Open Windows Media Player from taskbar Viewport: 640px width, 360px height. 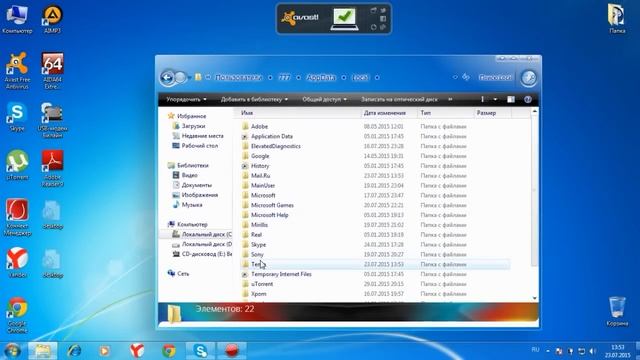(104, 351)
